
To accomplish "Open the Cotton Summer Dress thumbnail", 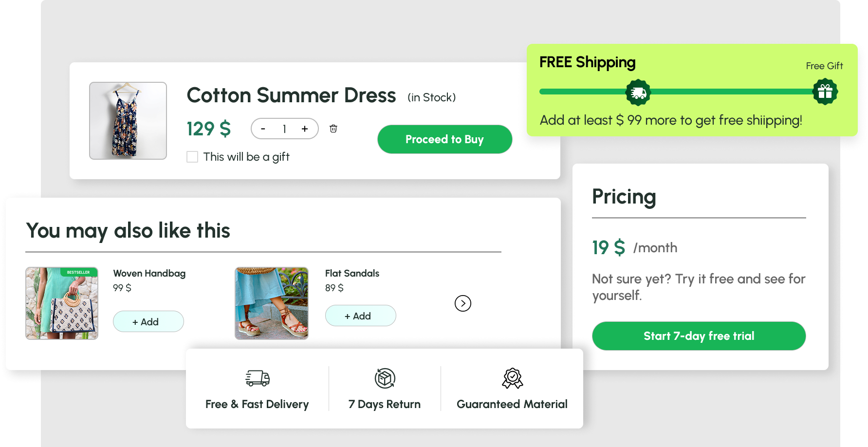I will (128, 121).
